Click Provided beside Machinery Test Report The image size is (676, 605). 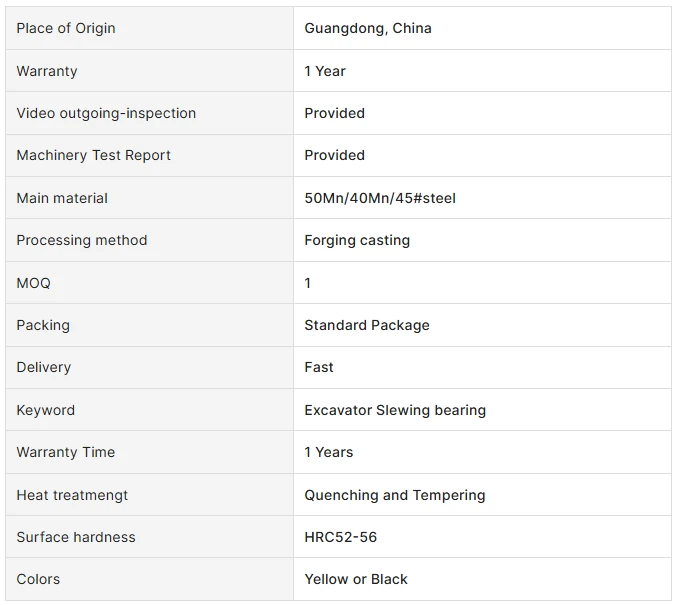coord(335,155)
